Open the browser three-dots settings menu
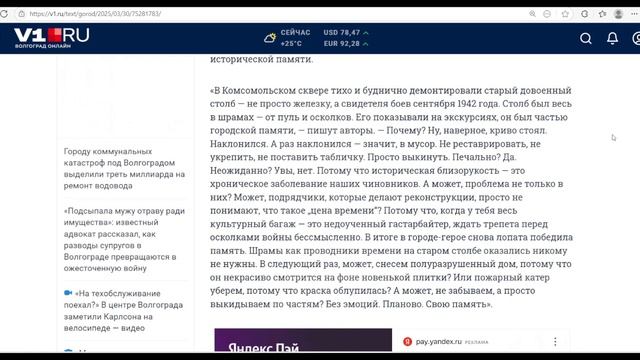This screenshot has height=360, width=640. click(x=634, y=14)
